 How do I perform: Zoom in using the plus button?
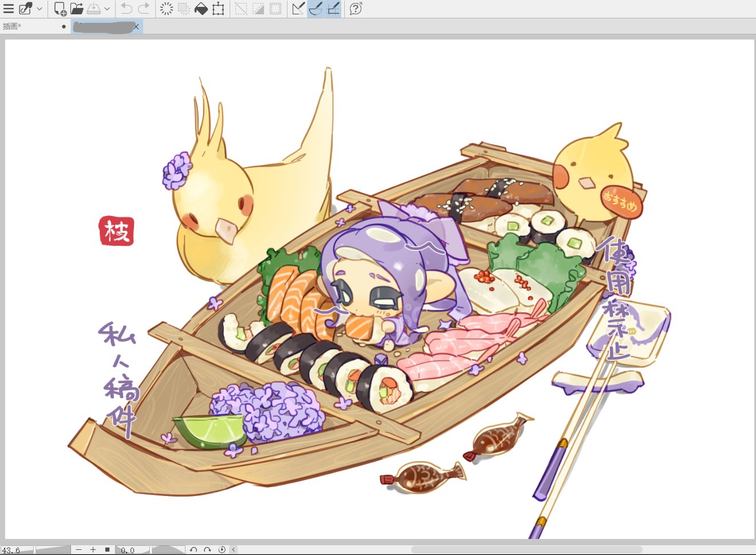pyautogui.click(x=93, y=550)
